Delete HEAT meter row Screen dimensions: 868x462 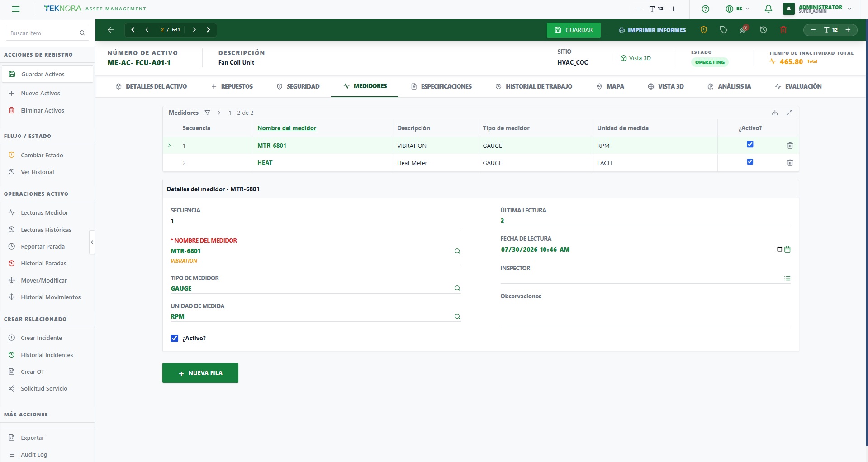tap(790, 163)
